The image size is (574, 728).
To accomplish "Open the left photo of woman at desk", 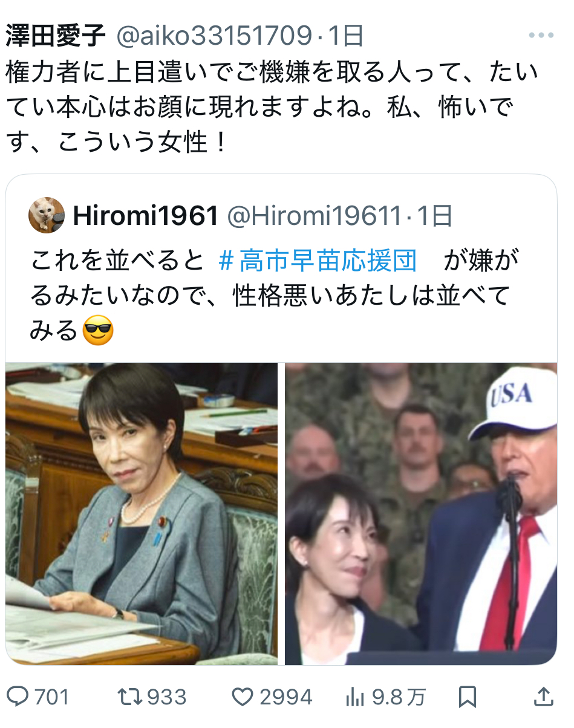I will pos(142,513).
